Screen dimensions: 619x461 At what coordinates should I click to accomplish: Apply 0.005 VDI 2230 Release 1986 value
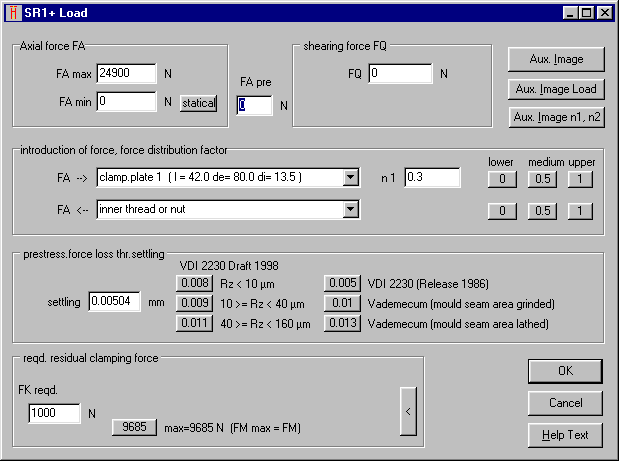tap(342, 283)
